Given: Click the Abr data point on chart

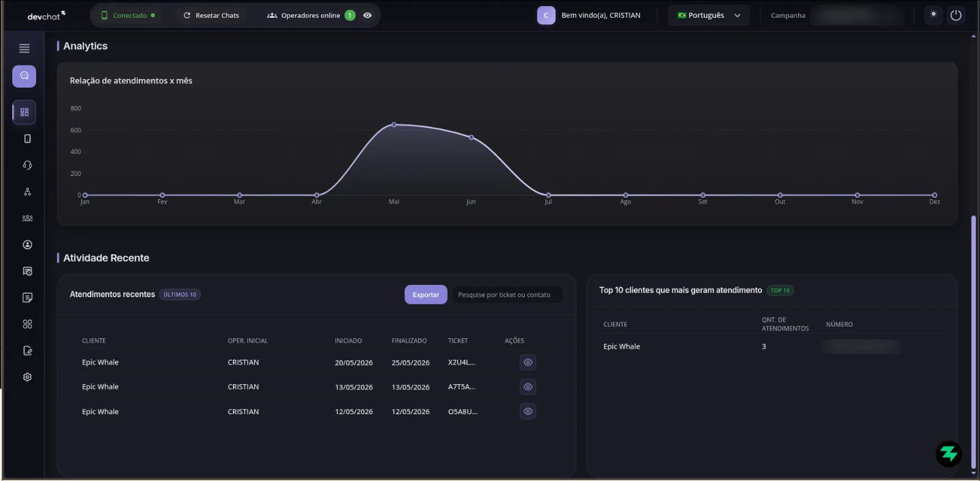Looking at the screenshot, I should [317, 195].
